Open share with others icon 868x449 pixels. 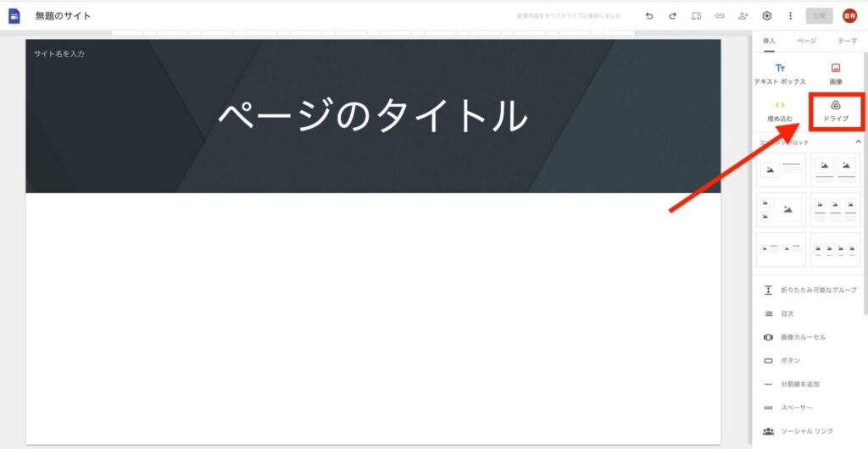pyautogui.click(x=743, y=16)
